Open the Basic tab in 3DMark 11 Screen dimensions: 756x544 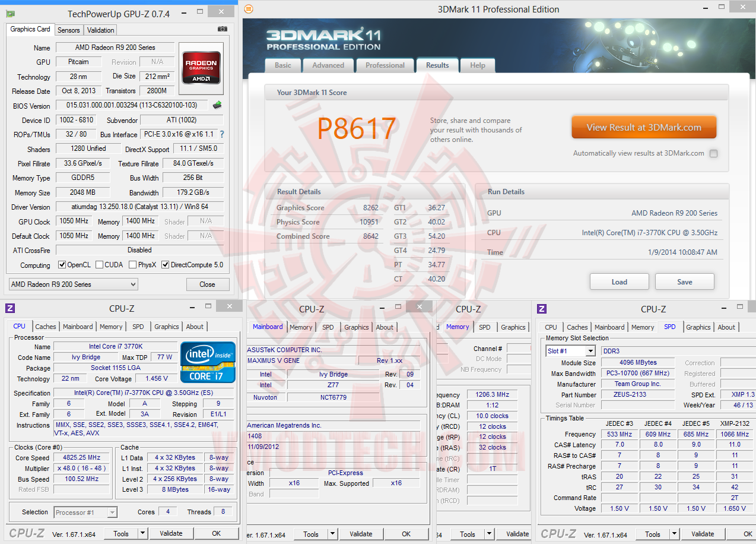click(x=283, y=65)
